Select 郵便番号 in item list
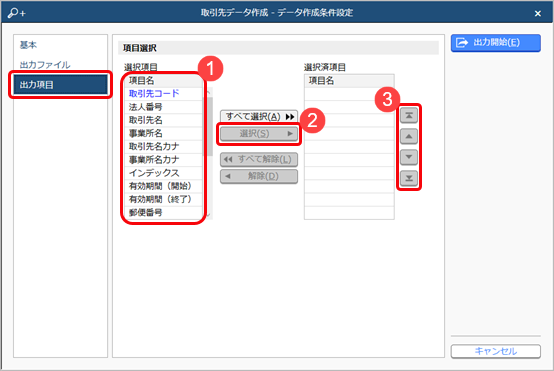The image size is (554, 371). (163, 212)
